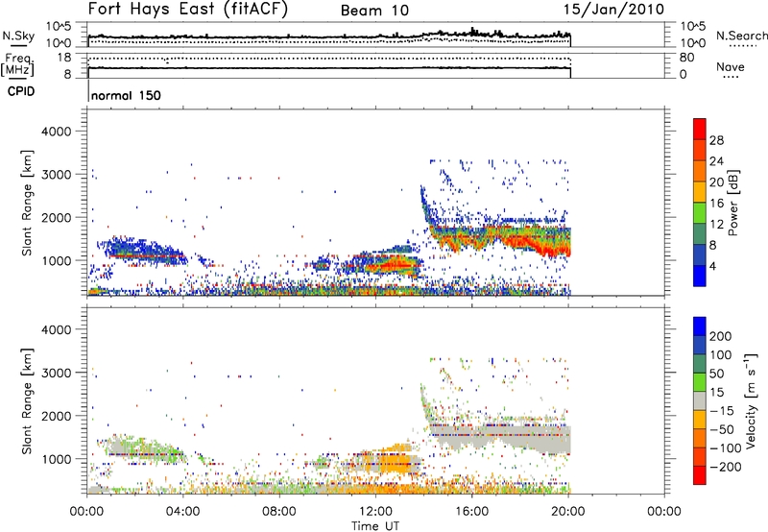Screen dimensions: 768x532
Task: Click the '-15' tick on the velocity colorbar
Action: click(722, 411)
